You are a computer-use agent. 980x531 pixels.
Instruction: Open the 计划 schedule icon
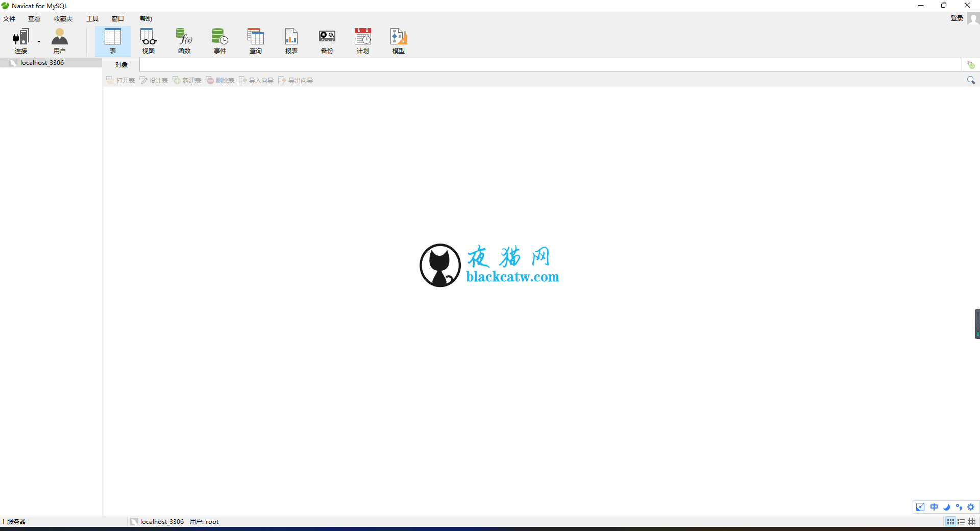click(363, 41)
